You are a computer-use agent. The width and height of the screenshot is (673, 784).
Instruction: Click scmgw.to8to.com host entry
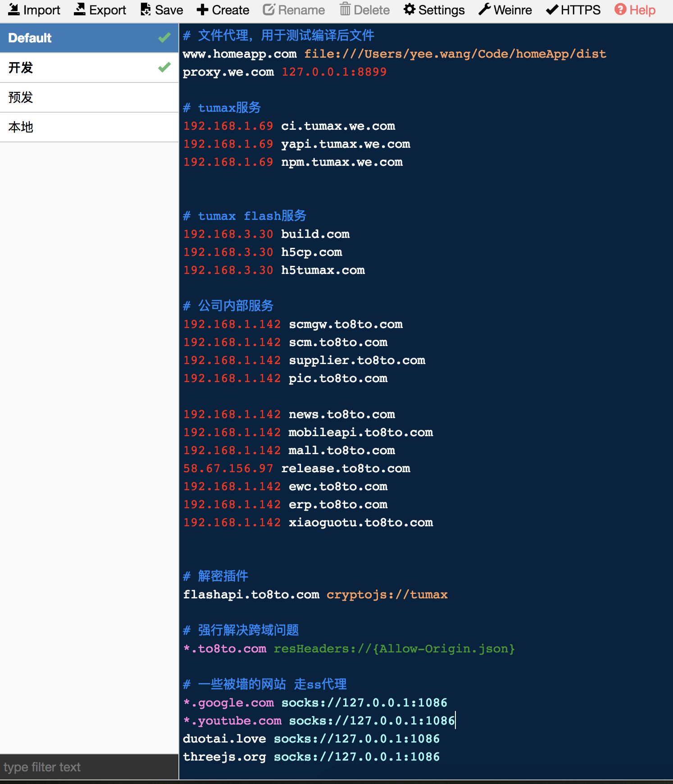tap(346, 324)
